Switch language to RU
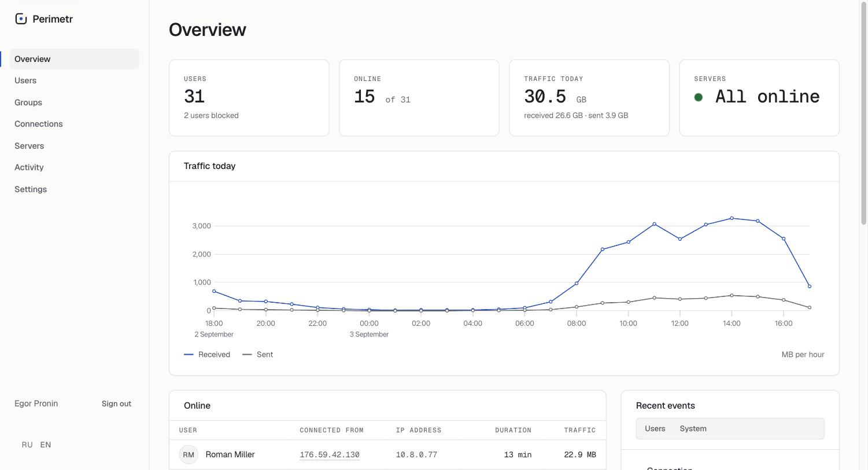 (27, 445)
